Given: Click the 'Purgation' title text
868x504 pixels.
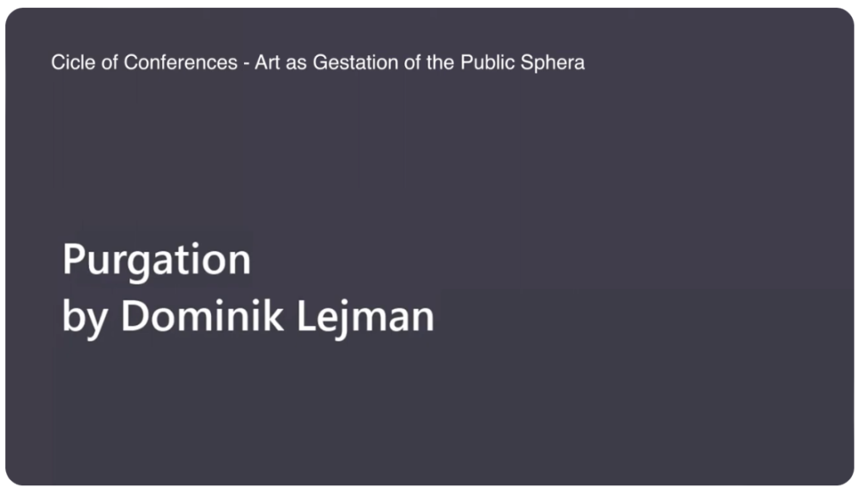Looking at the screenshot, I should [157, 260].
